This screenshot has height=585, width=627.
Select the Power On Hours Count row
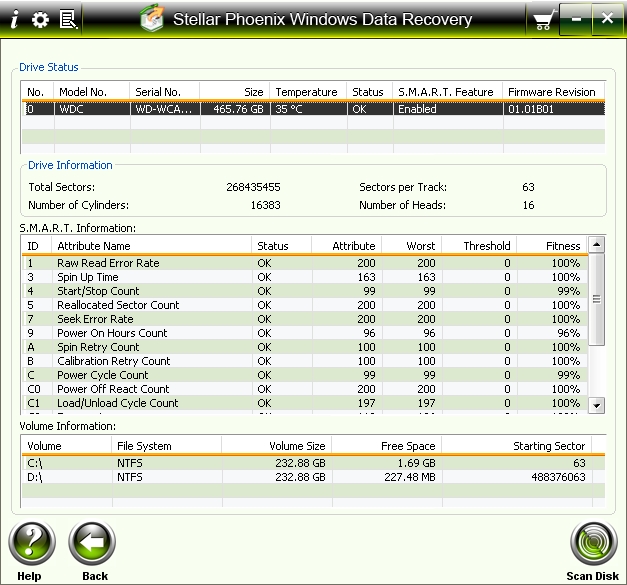click(x=305, y=333)
